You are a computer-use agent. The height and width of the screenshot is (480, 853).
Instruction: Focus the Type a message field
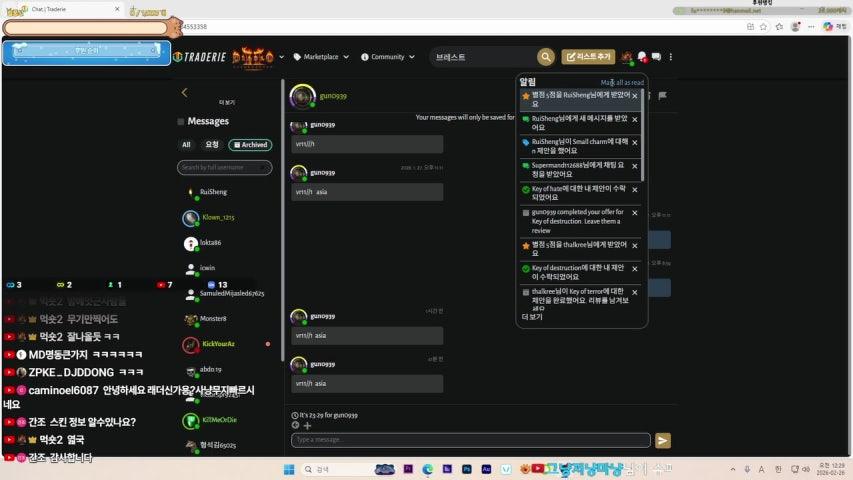(x=471, y=440)
